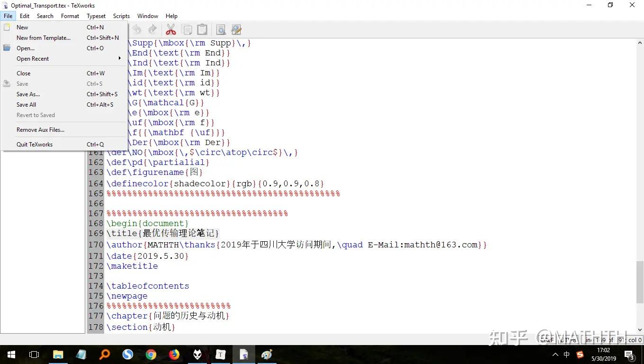Click the Windows Start button
Screen dimensions: 644x364
pos(10,355)
